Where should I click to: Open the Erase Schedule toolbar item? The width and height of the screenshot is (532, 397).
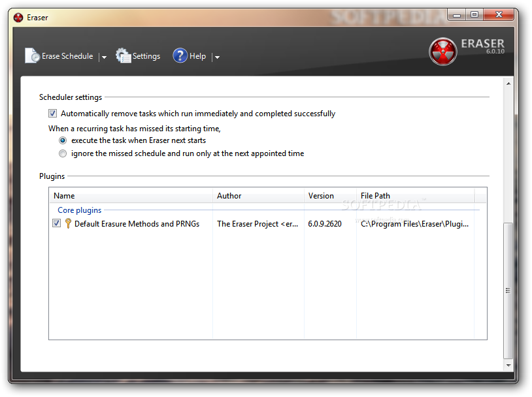tap(67, 56)
